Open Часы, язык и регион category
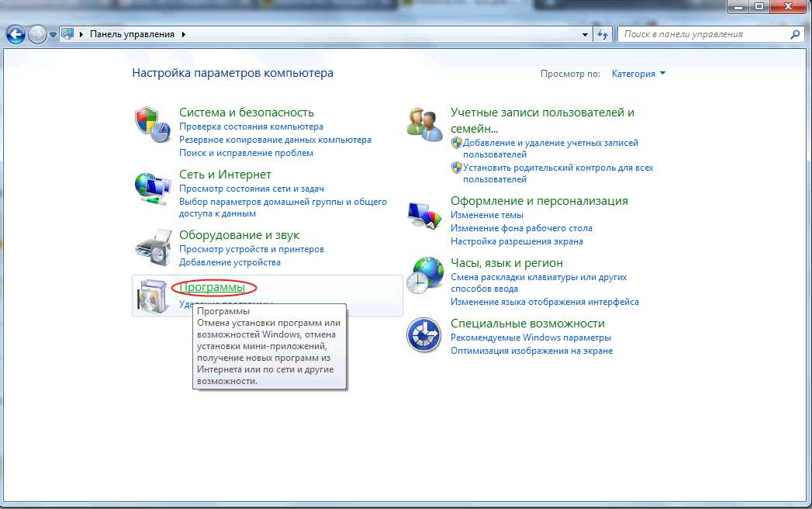Screen dimensions: 812x509 [x=506, y=263]
